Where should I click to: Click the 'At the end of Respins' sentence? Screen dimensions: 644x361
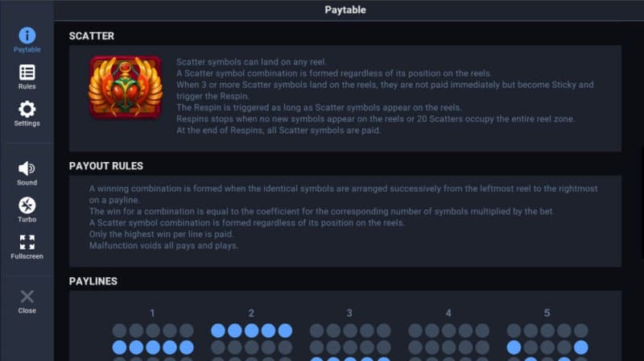(x=279, y=131)
